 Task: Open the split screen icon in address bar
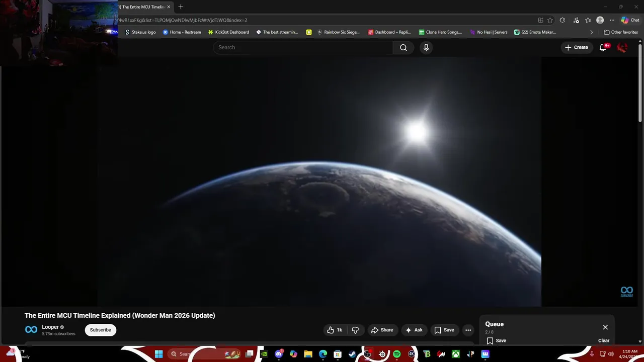pyautogui.click(x=540, y=20)
